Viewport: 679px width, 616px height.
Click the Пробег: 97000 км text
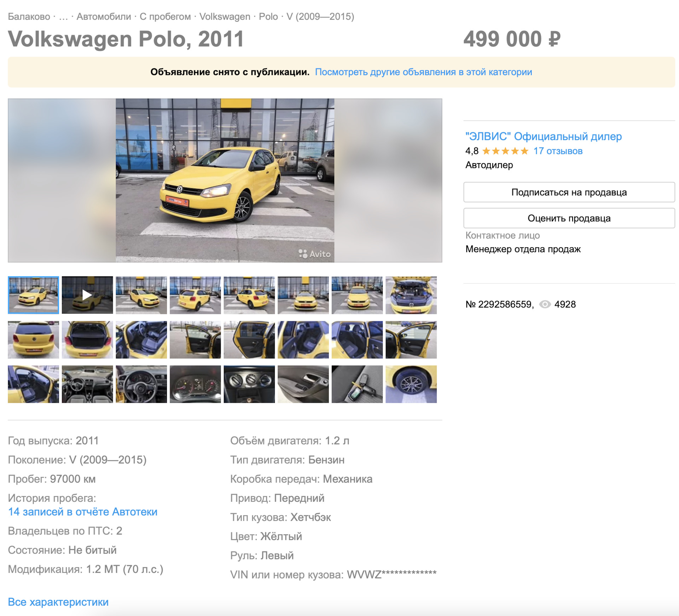click(52, 479)
